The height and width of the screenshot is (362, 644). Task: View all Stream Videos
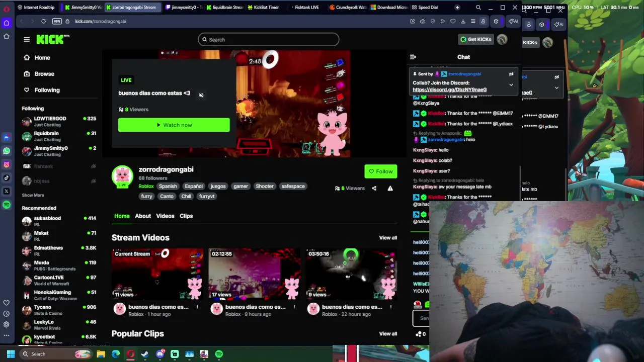[388, 238]
